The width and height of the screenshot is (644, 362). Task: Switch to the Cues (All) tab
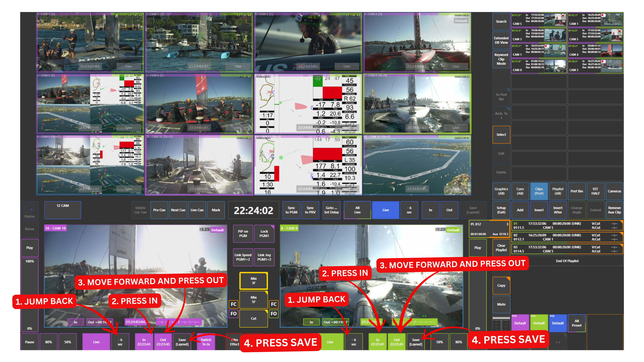pyautogui.click(x=520, y=191)
